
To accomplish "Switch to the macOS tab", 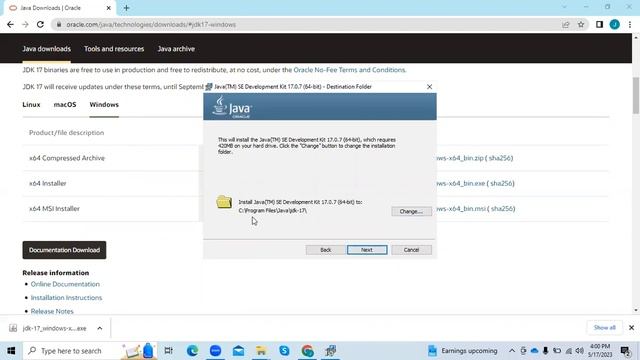I will pos(65,104).
